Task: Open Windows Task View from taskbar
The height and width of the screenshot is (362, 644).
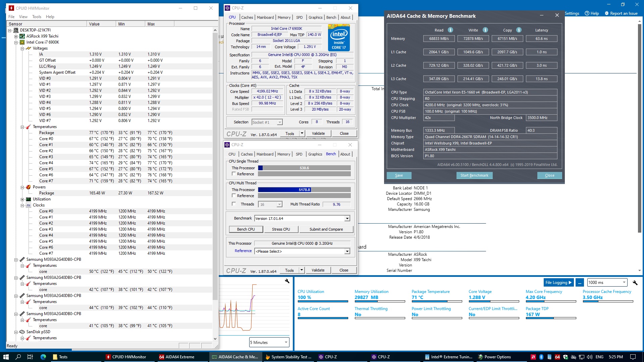Action: [x=30, y=357]
